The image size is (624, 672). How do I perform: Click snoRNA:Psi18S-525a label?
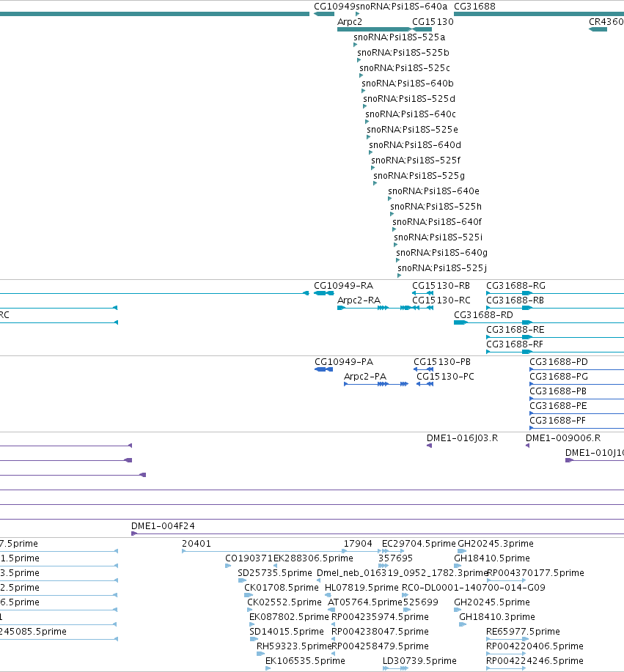point(400,37)
